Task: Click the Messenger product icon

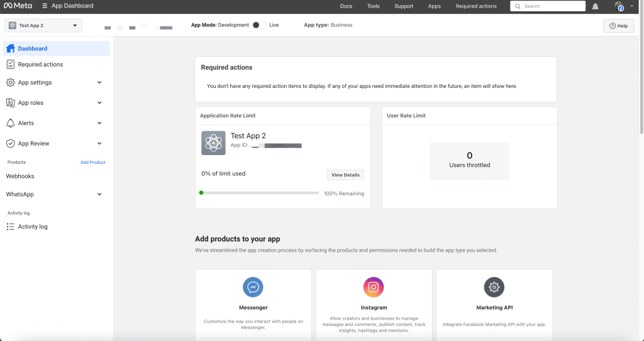Action: pyautogui.click(x=253, y=287)
